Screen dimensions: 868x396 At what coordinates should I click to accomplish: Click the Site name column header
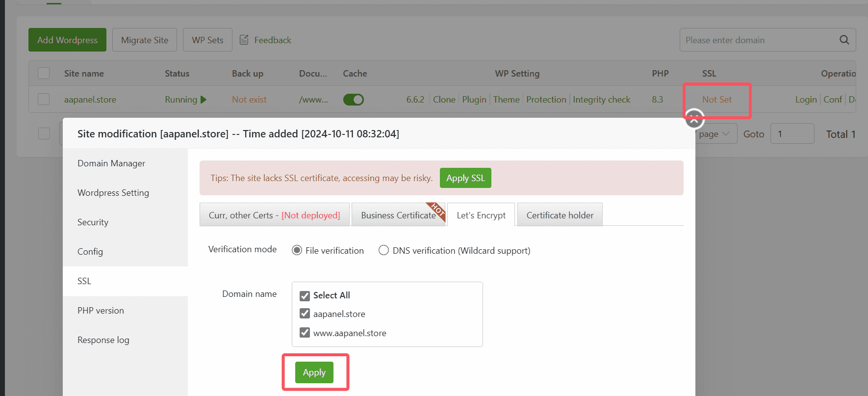click(x=84, y=74)
